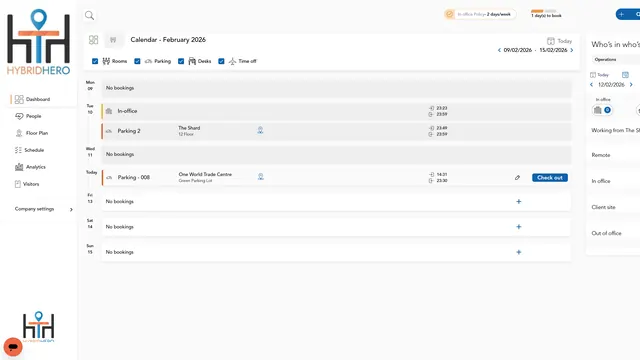Click The Shard location text

(x=189, y=128)
